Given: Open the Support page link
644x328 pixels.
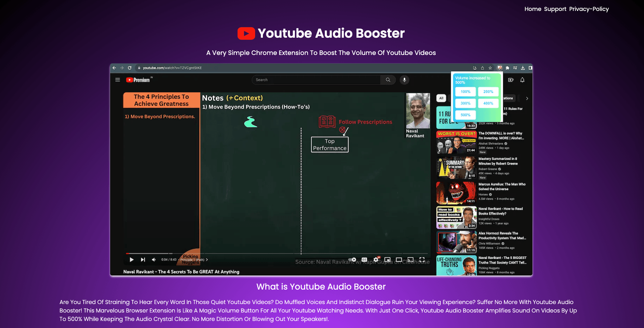Looking at the screenshot, I should click(x=555, y=9).
